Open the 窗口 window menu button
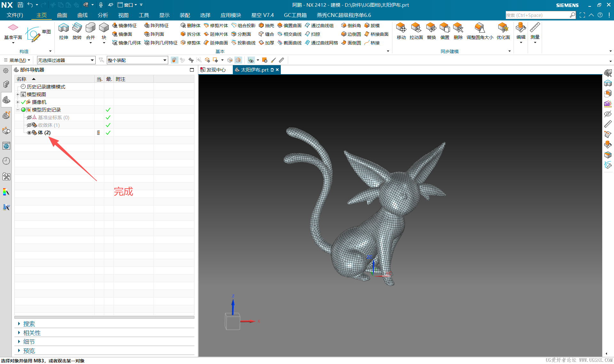The height and width of the screenshot is (364, 614). click(127, 5)
